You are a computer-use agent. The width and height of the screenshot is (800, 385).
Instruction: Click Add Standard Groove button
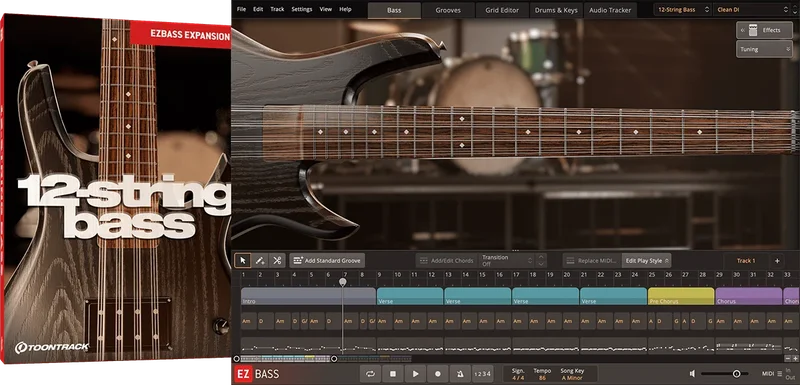click(327, 261)
